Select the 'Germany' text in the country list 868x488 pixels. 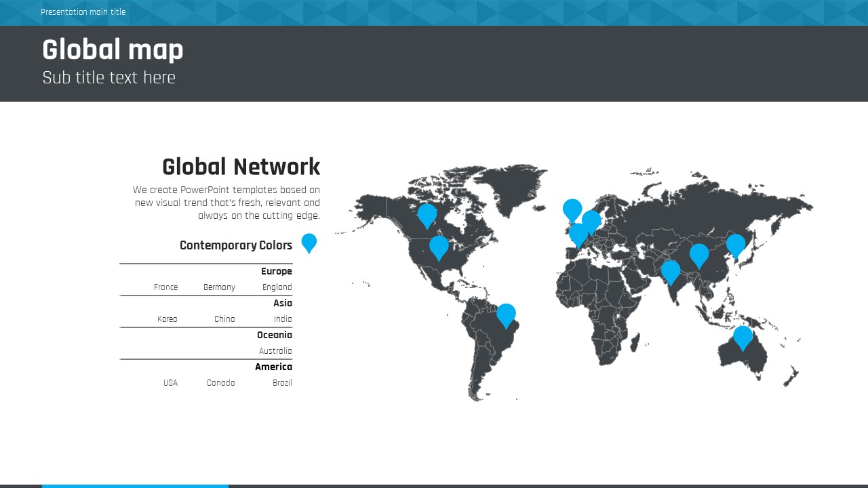219,287
